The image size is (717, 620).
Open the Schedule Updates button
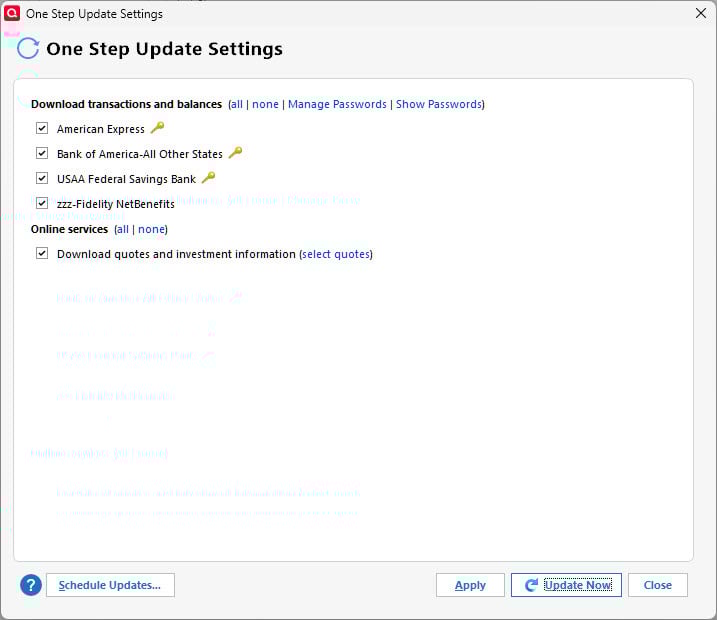point(110,585)
